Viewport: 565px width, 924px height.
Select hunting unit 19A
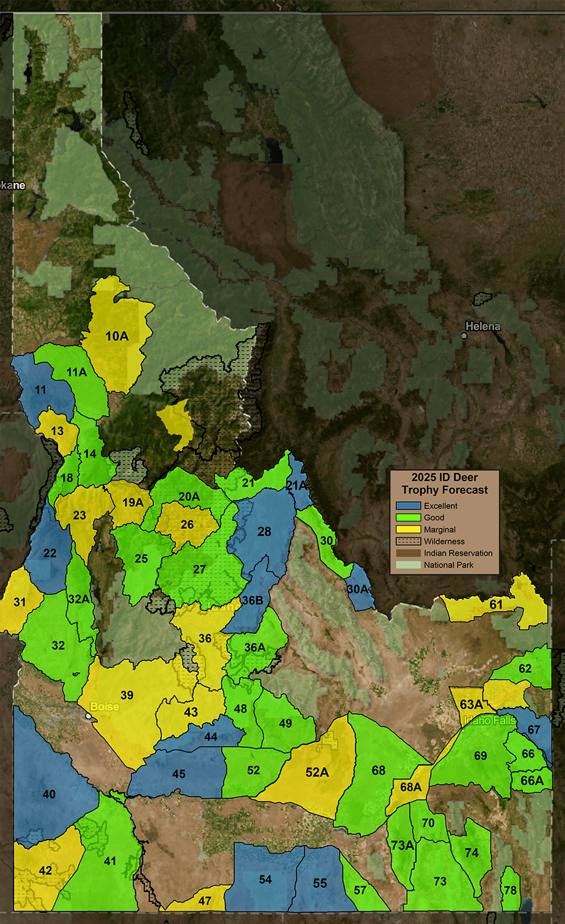132,503
